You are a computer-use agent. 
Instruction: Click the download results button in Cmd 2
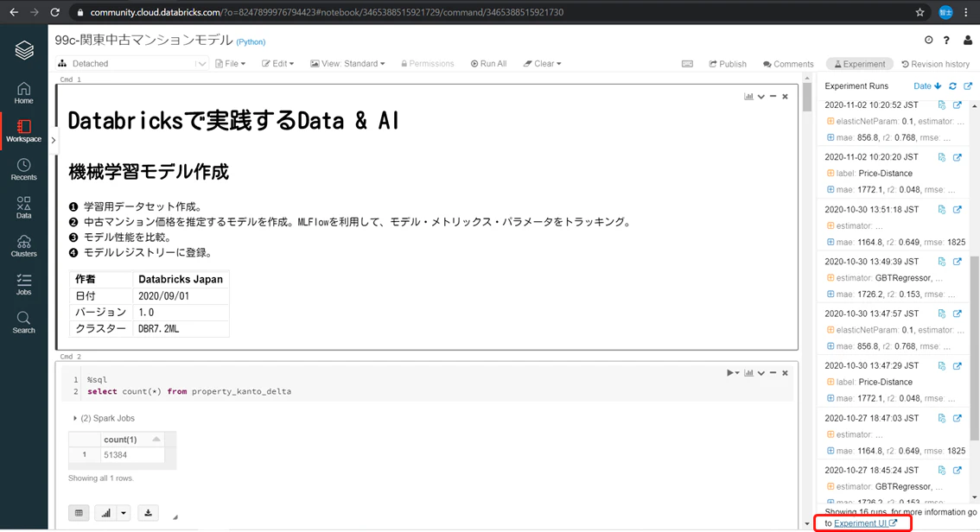(x=148, y=513)
